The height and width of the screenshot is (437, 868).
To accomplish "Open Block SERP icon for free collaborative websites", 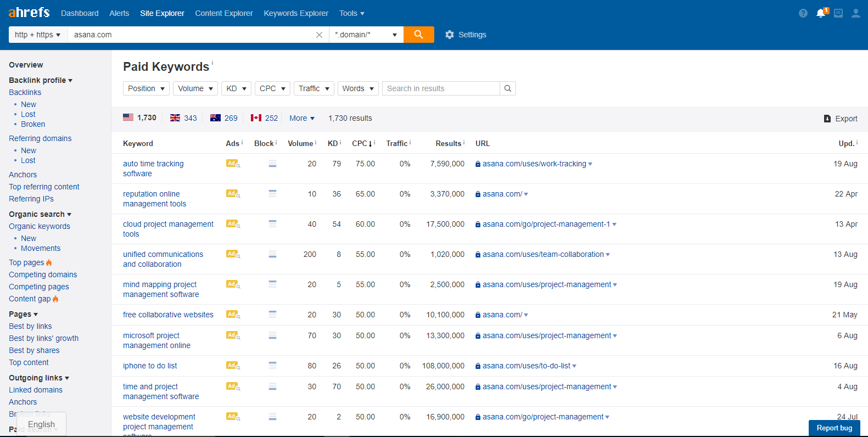I will [272, 315].
